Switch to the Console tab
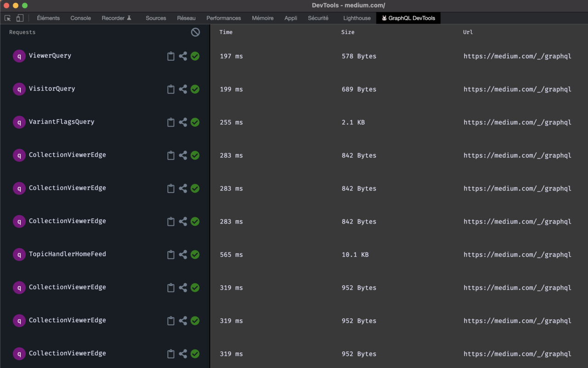This screenshot has height=368, width=588. [80, 18]
